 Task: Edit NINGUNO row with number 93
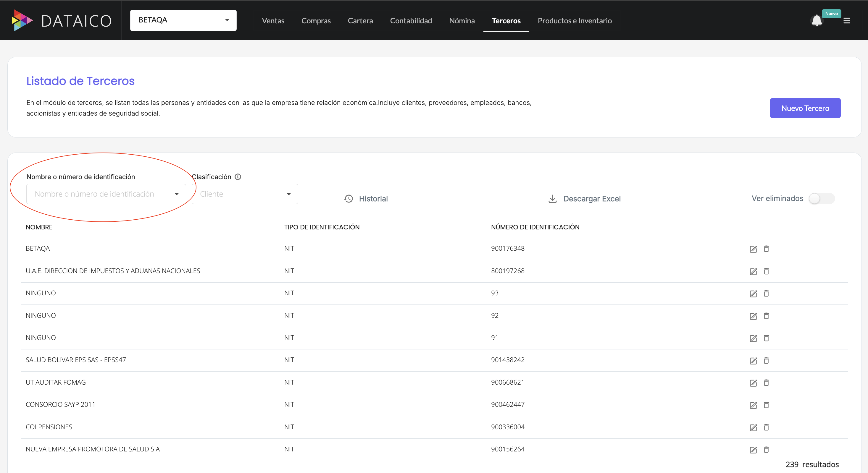(753, 294)
